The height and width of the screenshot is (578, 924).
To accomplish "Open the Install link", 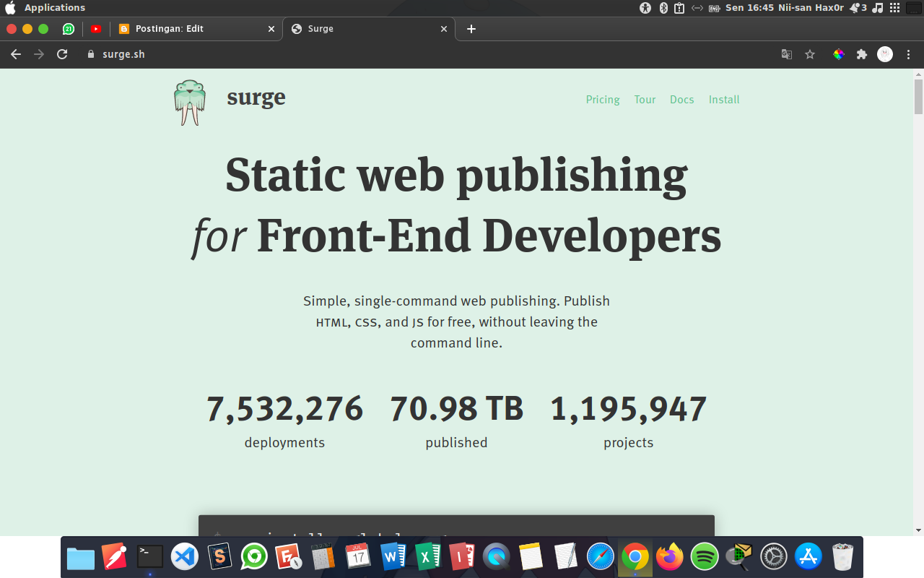I will (724, 100).
